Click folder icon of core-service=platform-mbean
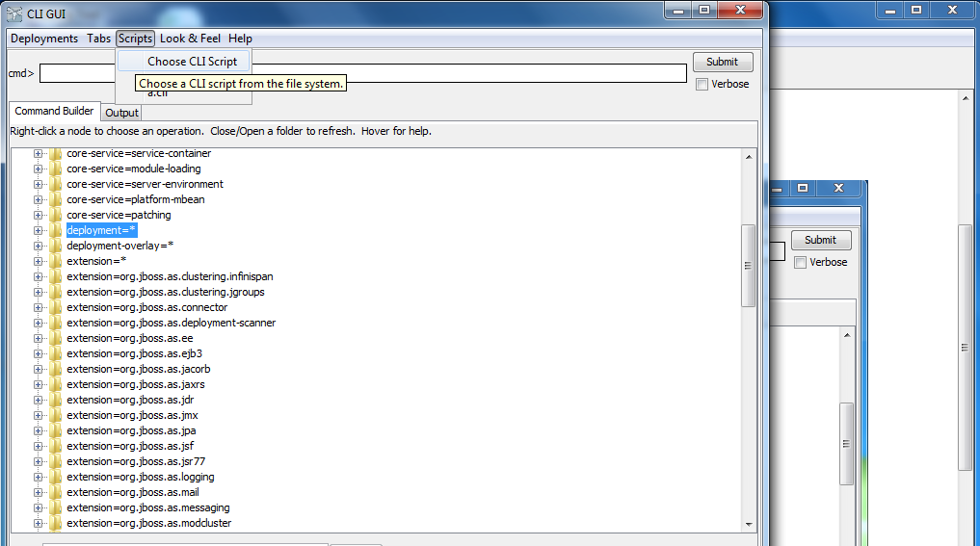This screenshot has height=546, width=980. pyautogui.click(x=56, y=200)
